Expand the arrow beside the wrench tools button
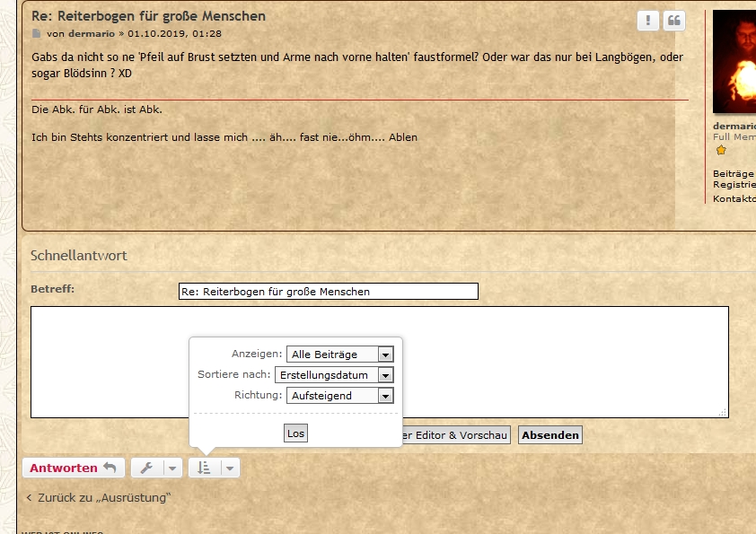The width and height of the screenshot is (756, 534). point(172,468)
